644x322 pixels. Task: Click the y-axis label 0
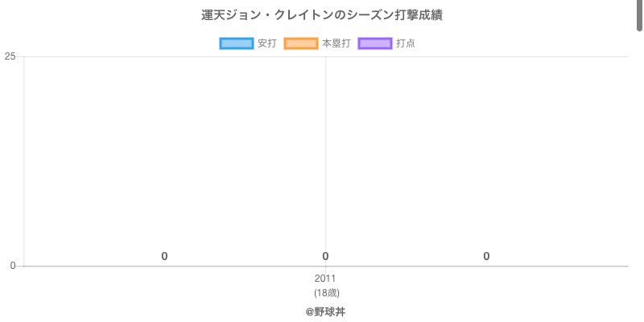pos(13,266)
